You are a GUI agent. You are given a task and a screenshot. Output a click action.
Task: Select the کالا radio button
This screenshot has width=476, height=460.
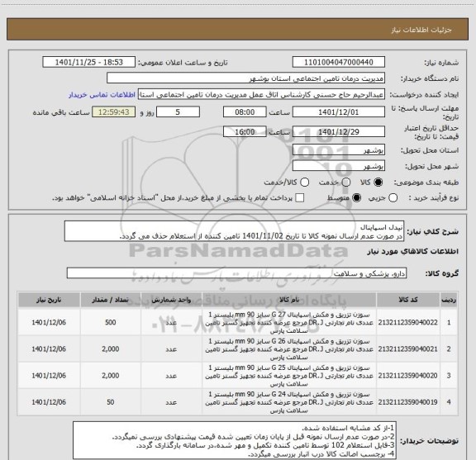pos(378,183)
